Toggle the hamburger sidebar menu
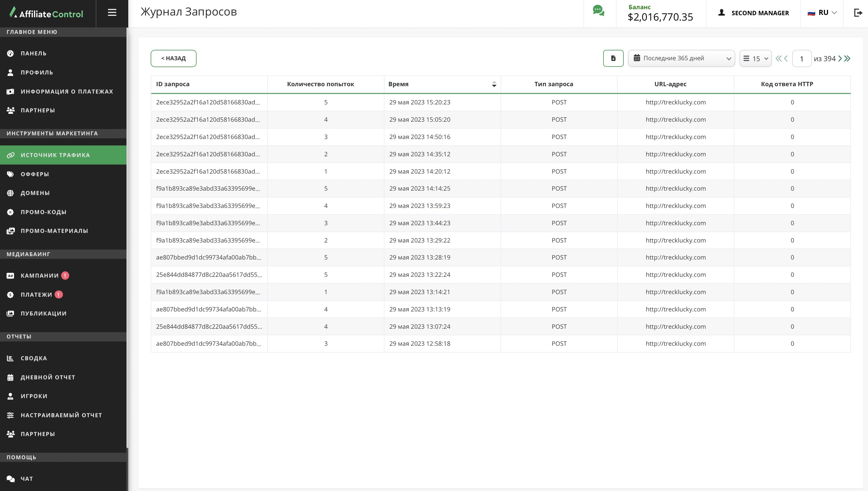The height and width of the screenshot is (491, 868). pyautogui.click(x=112, y=13)
